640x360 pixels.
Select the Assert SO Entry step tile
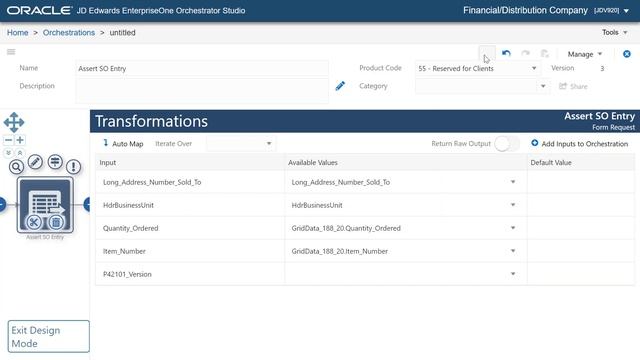click(45, 204)
